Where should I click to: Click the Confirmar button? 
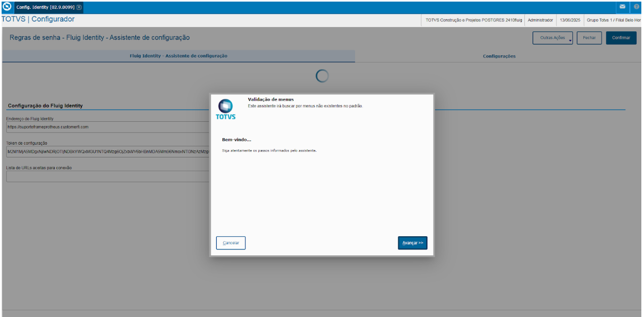(x=621, y=38)
